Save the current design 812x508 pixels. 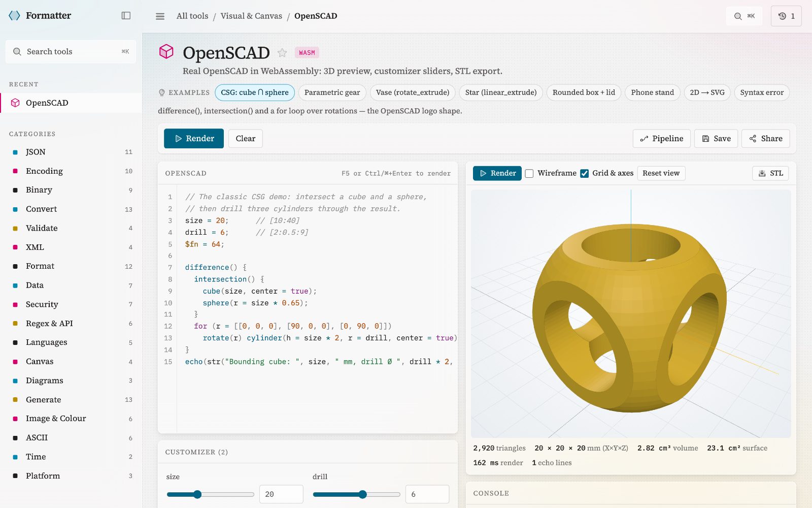coord(716,139)
